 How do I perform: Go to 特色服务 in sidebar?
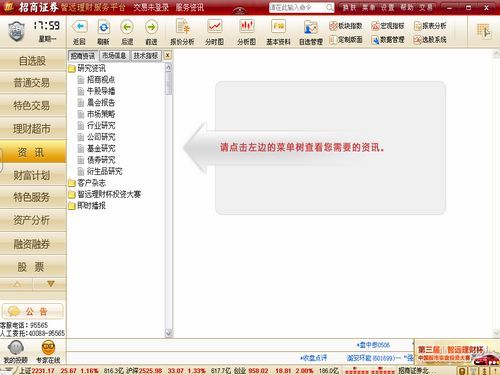coord(33,197)
